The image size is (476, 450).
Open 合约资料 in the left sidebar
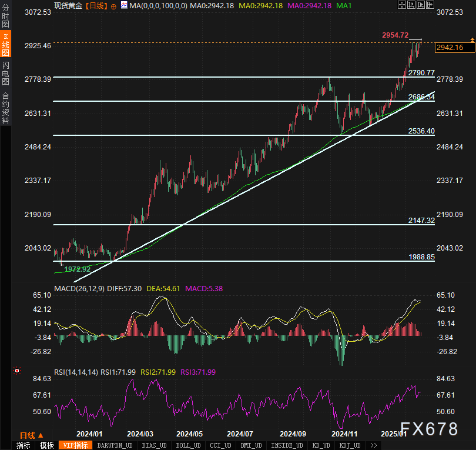5,108
